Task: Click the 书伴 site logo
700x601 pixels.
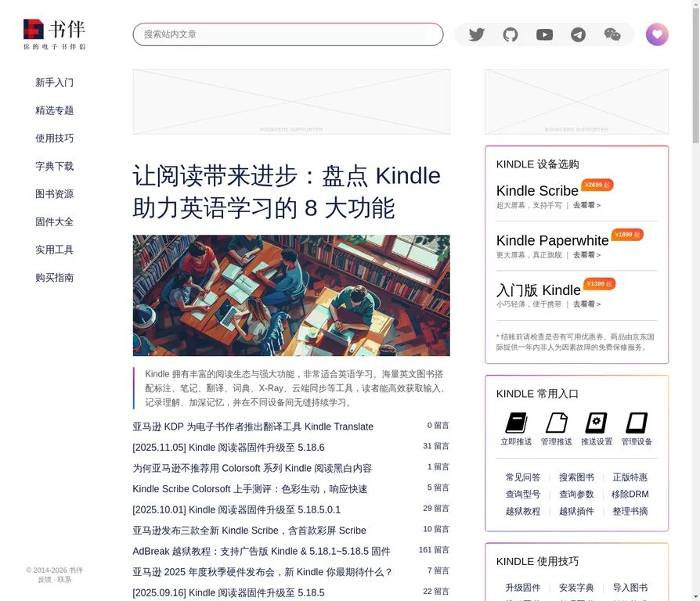Action: coord(54,34)
